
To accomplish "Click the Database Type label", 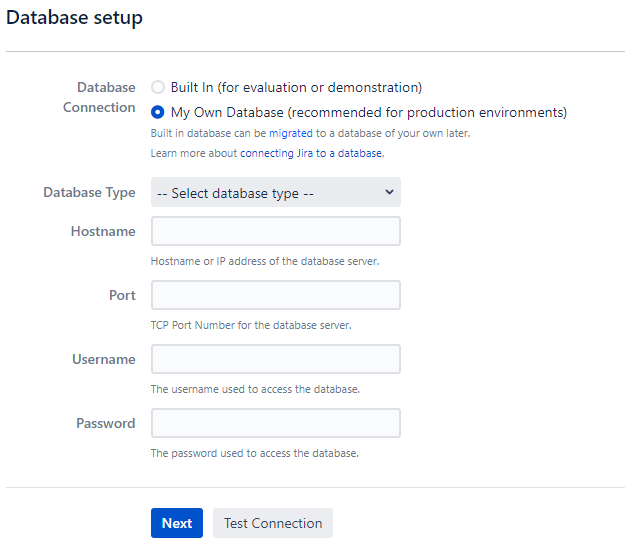I will [89, 192].
